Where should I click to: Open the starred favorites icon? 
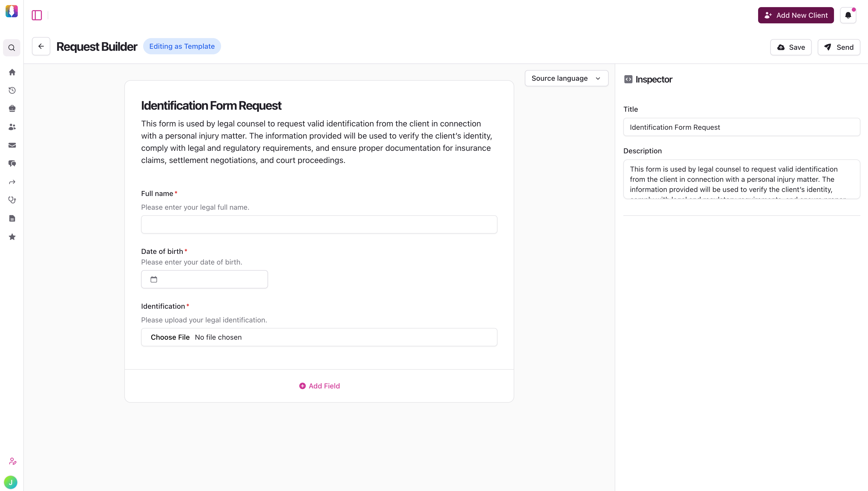point(12,237)
